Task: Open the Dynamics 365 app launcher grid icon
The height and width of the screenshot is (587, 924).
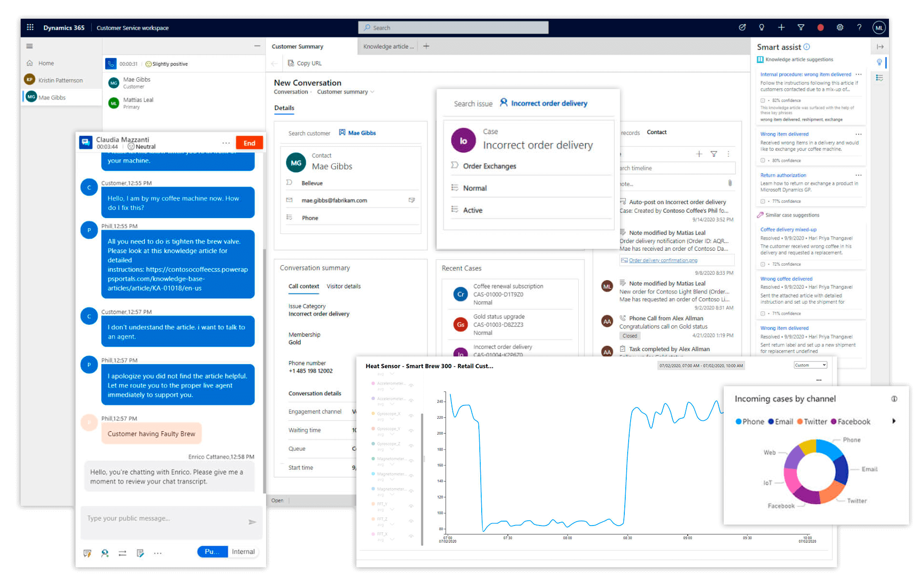Action: [x=30, y=27]
